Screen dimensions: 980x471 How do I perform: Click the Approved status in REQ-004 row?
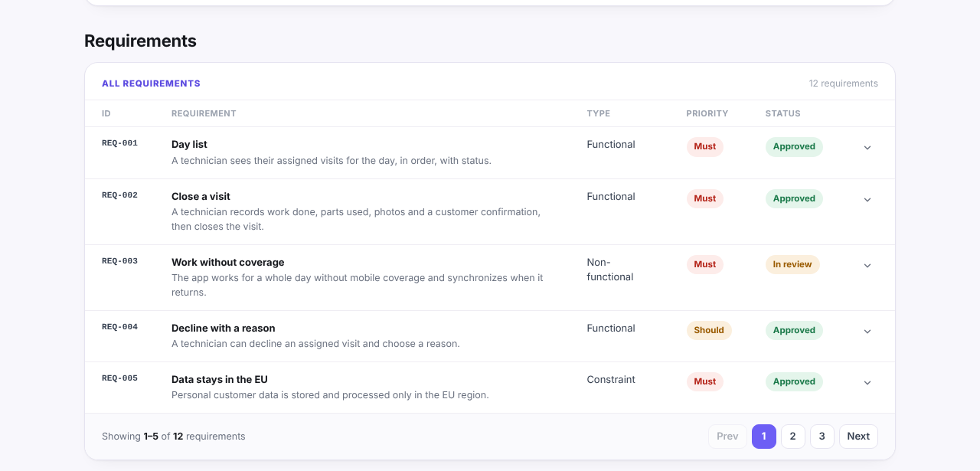tap(794, 331)
